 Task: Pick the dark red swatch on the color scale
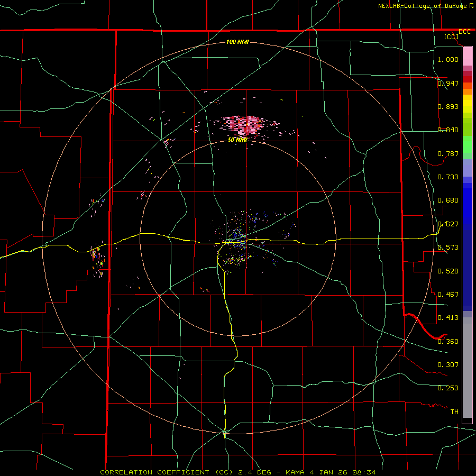[x=467, y=79]
